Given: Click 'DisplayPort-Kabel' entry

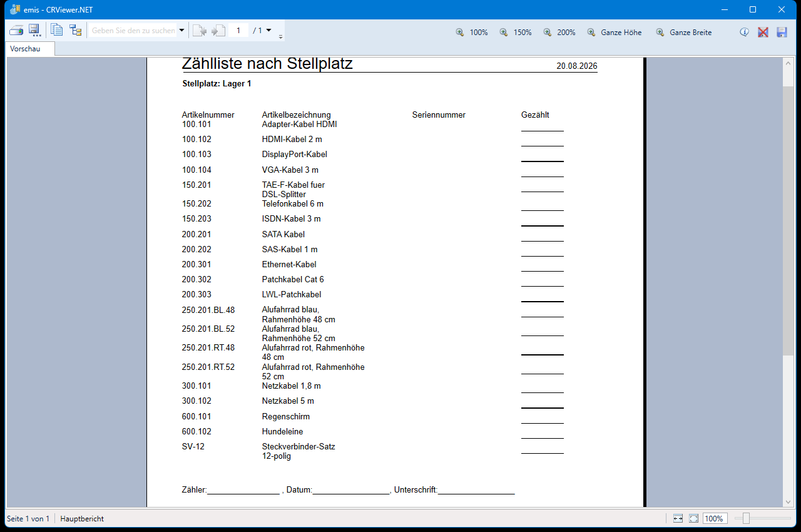Looking at the screenshot, I should (x=294, y=154).
